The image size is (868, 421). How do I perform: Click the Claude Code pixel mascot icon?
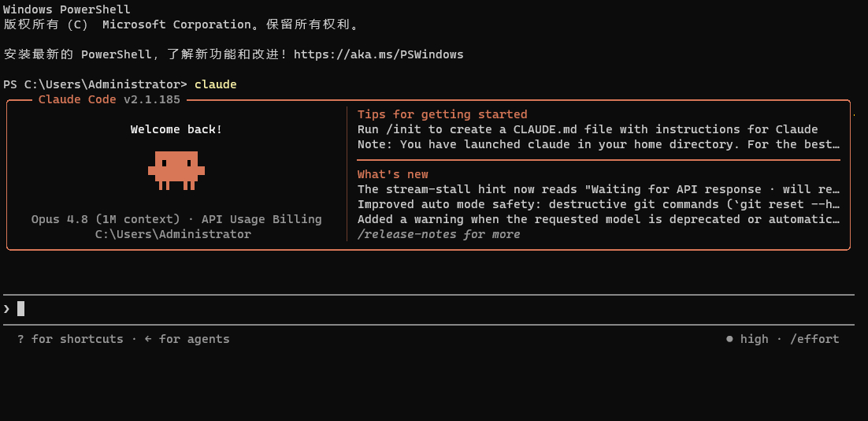pos(176,170)
